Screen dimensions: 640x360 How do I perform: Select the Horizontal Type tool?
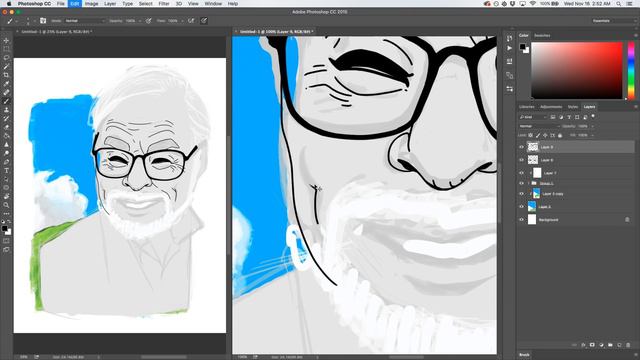pos(6,171)
